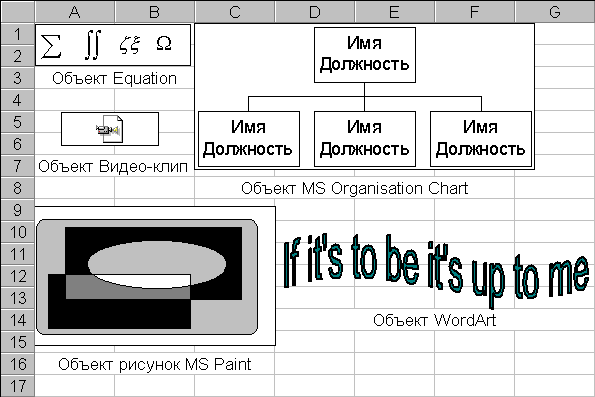Select column G header
This screenshot has height=397, width=595.
pos(555,12)
